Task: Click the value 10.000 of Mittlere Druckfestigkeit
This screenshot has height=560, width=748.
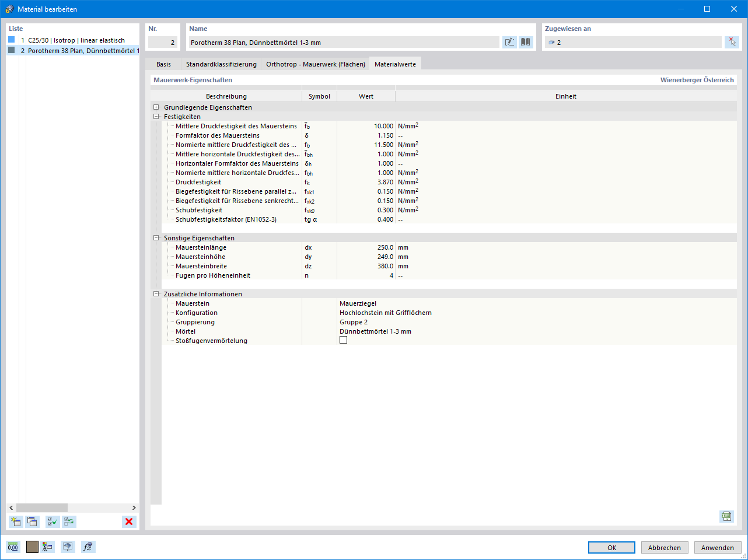Action: tap(384, 126)
